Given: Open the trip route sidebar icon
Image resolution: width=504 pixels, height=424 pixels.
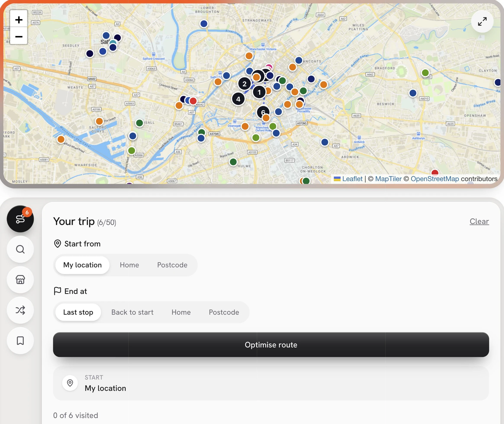Looking at the screenshot, I should tap(20, 219).
